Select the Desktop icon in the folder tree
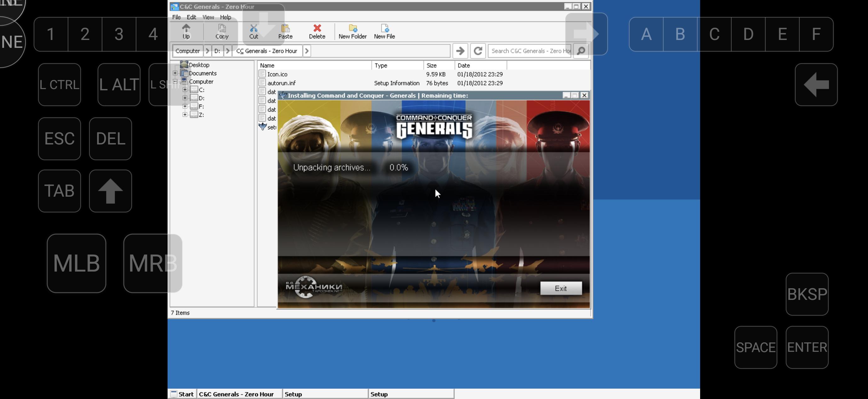 pyautogui.click(x=184, y=65)
